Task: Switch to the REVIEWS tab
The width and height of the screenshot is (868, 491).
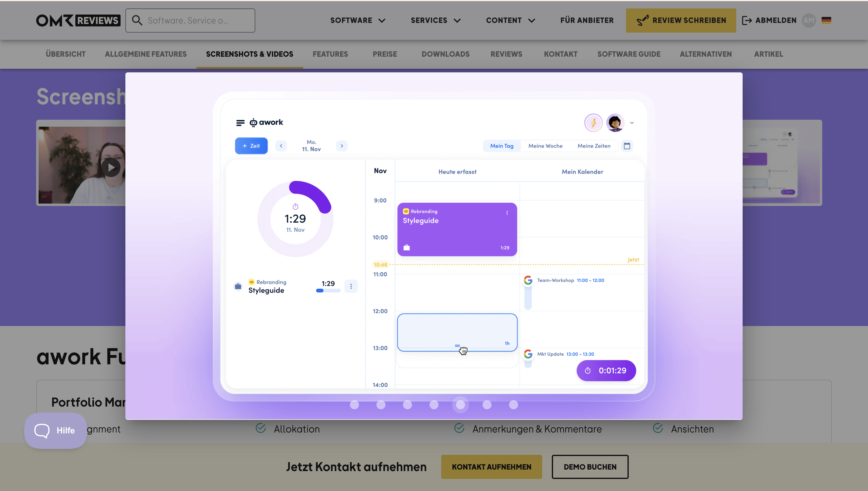Action: click(x=506, y=54)
